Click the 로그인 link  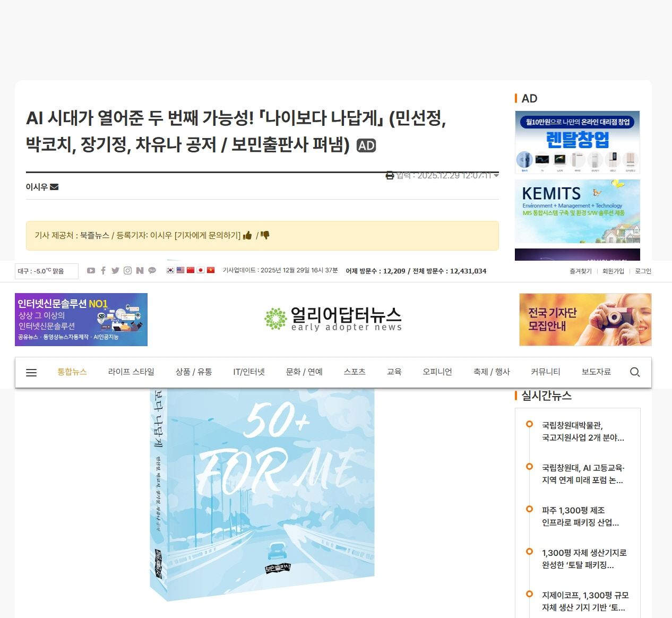643,271
